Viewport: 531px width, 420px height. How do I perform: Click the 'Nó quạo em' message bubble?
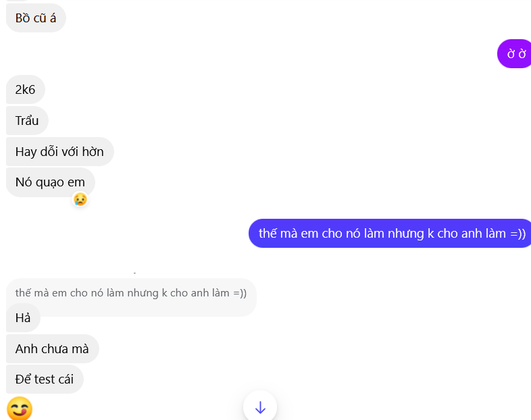click(50, 182)
